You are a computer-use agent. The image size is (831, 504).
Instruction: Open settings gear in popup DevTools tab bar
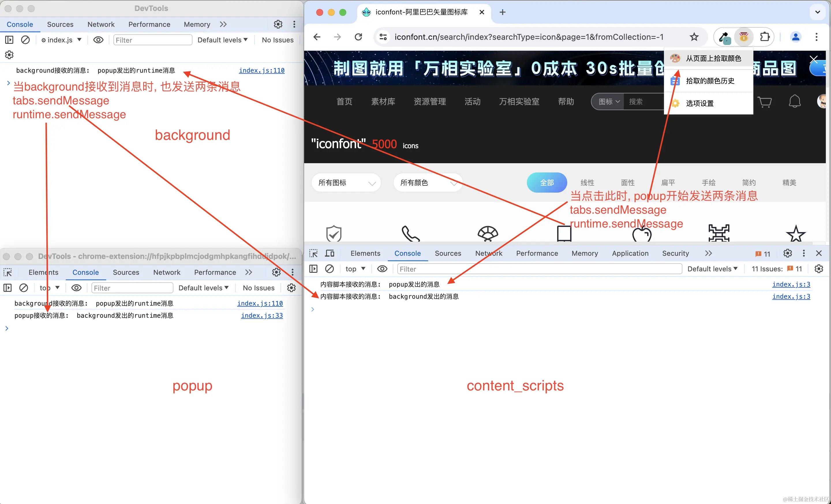276,272
